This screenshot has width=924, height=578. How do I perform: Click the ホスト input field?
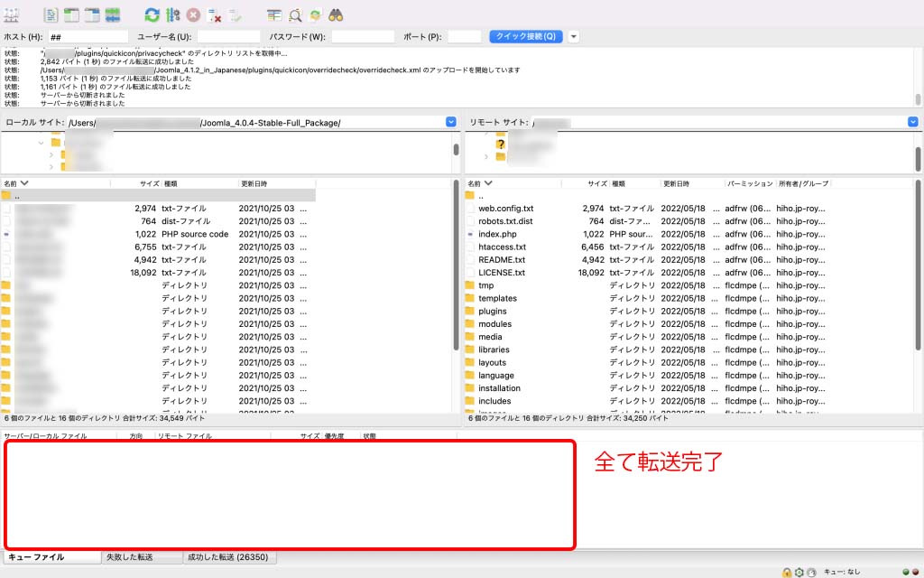88,37
